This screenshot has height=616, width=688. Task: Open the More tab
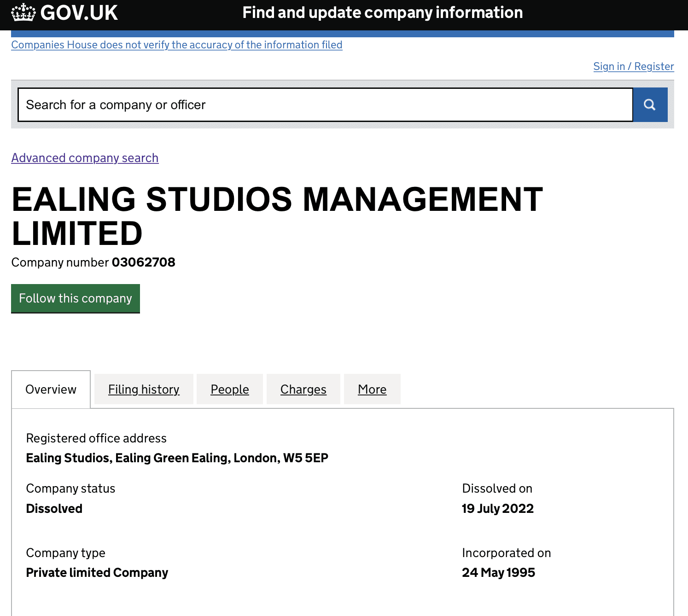pos(372,389)
